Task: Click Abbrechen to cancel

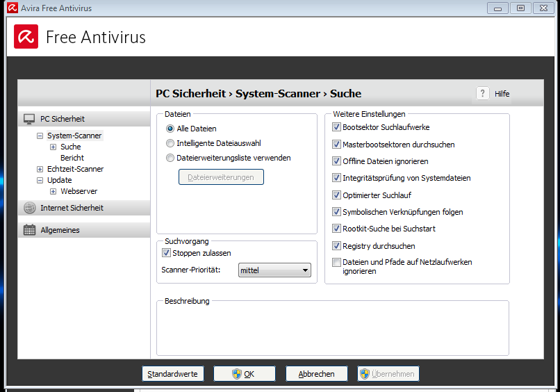Action: coord(316,374)
